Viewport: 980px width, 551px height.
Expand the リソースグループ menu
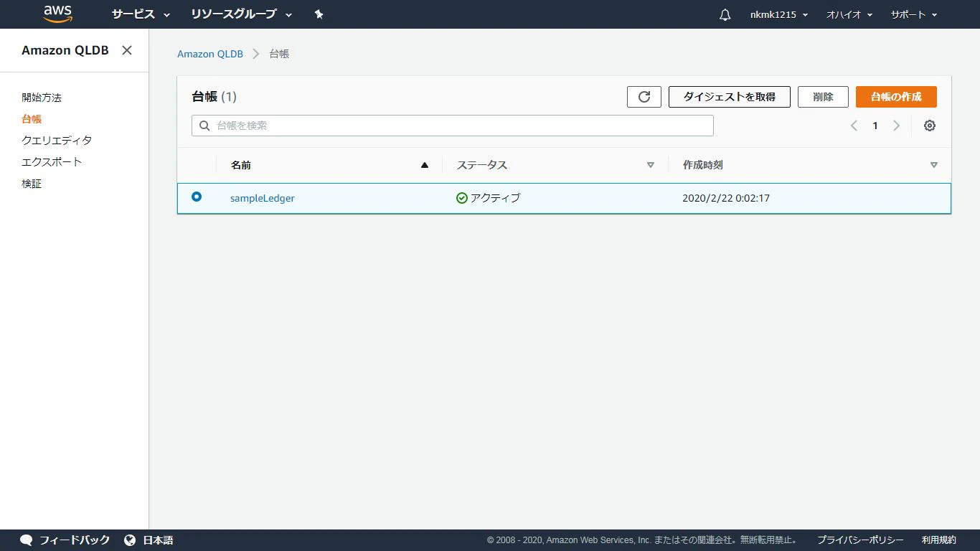(242, 14)
